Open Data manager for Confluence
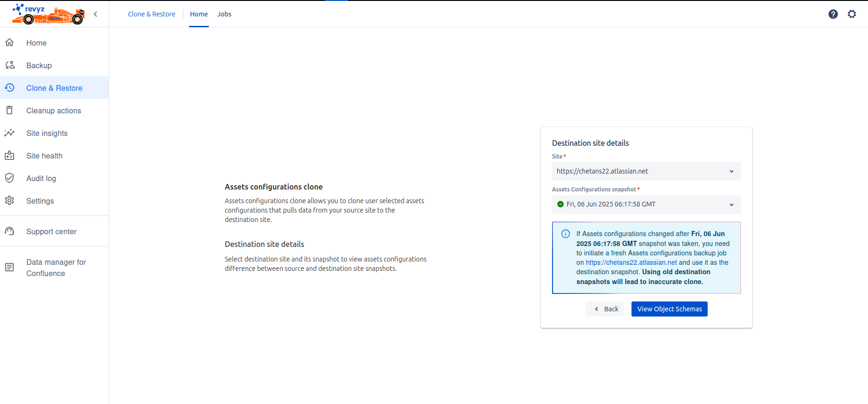Screen dimensions: 868x404 [56, 268]
